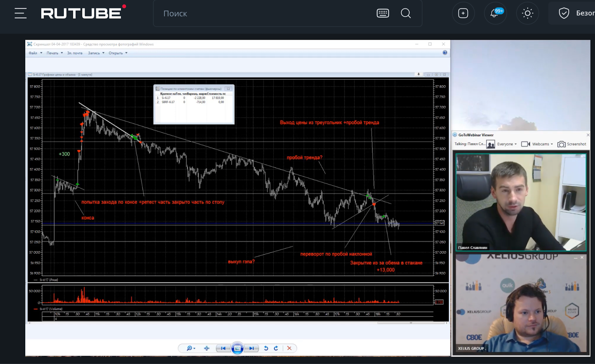Open the RUTUBE hamburger menu
Viewport: 595px width, 364px height.
20,13
